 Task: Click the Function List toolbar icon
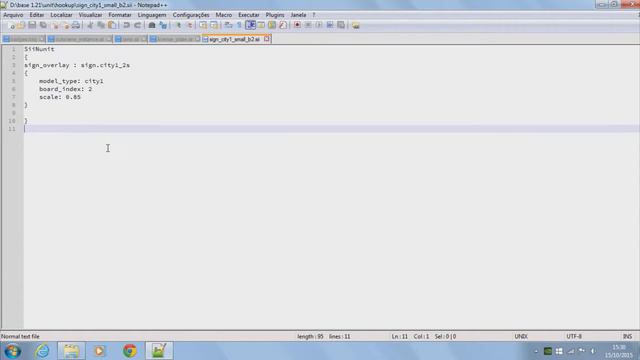pyautogui.click(x=283, y=25)
